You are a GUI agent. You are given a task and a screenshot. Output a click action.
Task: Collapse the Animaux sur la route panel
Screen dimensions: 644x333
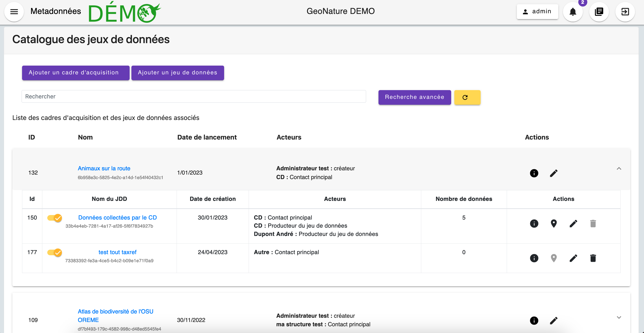(x=619, y=169)
